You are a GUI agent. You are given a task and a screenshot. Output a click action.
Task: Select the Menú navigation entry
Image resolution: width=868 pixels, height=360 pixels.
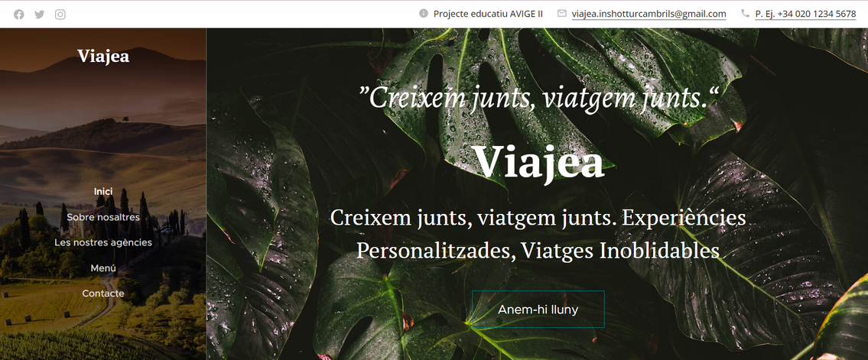[x=103, y=268]
